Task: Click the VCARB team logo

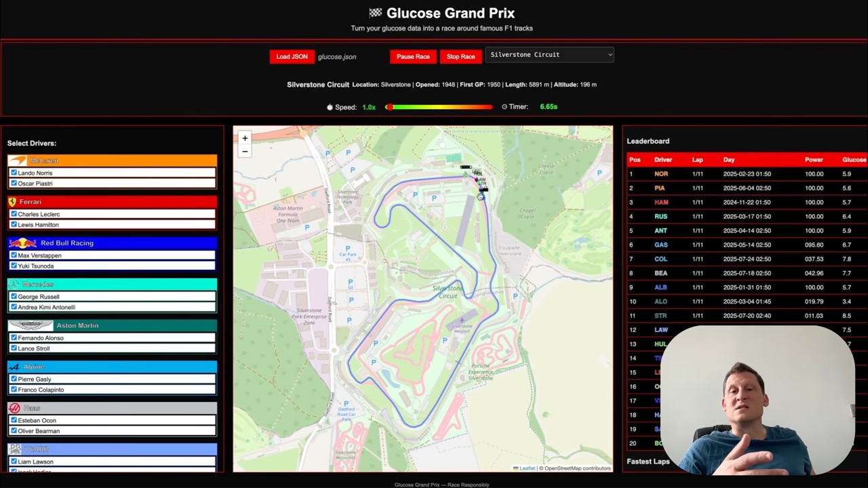Action: tap(15, 449)
